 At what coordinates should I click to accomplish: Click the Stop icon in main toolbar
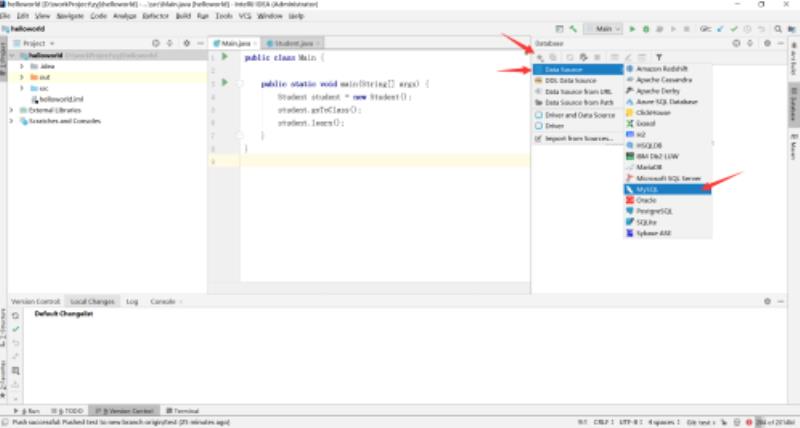(687, 29)
